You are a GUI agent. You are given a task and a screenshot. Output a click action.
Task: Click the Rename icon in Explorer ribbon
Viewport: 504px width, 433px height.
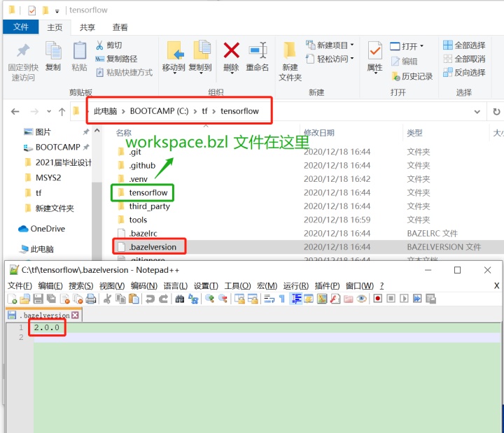pos(258,50)
